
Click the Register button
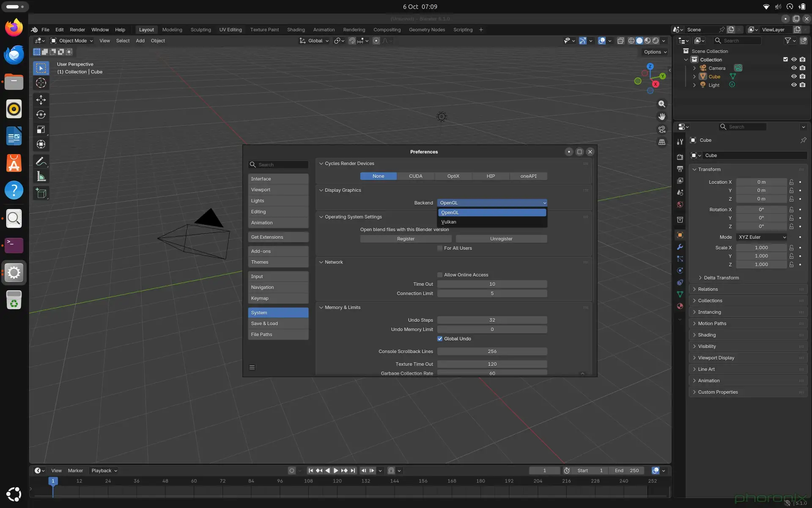(406, 239)
